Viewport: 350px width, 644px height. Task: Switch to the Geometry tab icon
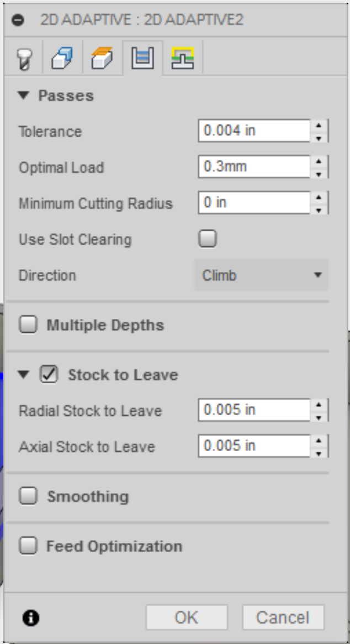[61, 58]
